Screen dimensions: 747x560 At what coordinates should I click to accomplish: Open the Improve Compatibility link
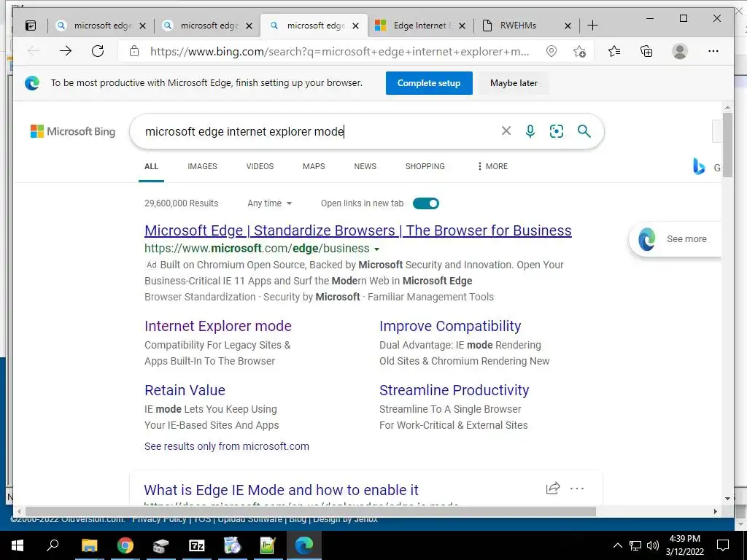tap(449, 326)
